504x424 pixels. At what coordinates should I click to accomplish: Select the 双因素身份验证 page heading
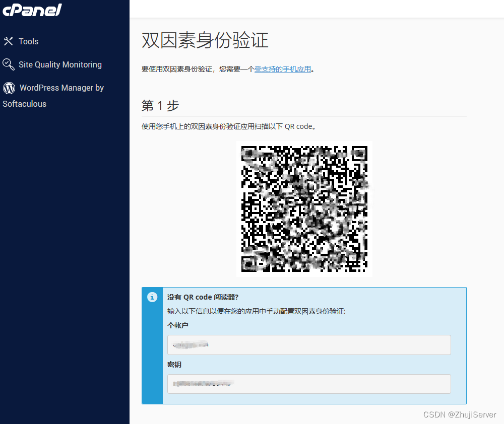pos(205,40)
